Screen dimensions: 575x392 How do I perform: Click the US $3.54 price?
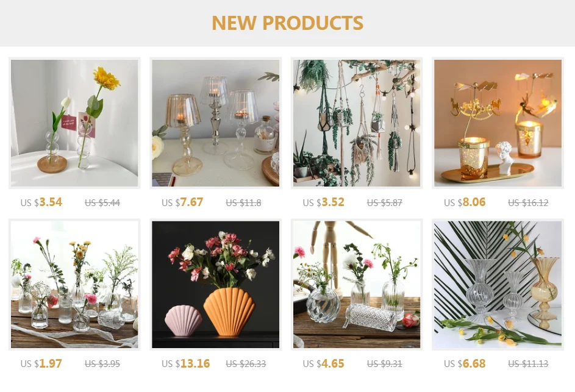point(41,202)
